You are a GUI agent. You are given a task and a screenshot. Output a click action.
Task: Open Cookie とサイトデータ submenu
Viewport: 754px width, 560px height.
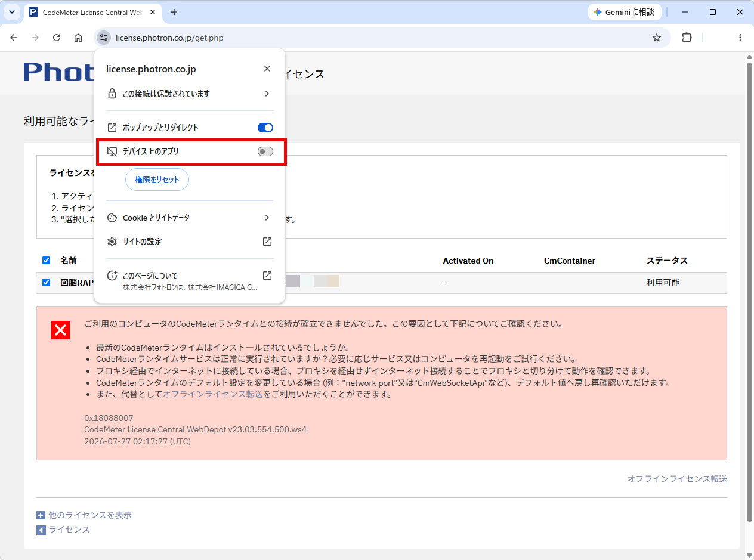[190, 218]
